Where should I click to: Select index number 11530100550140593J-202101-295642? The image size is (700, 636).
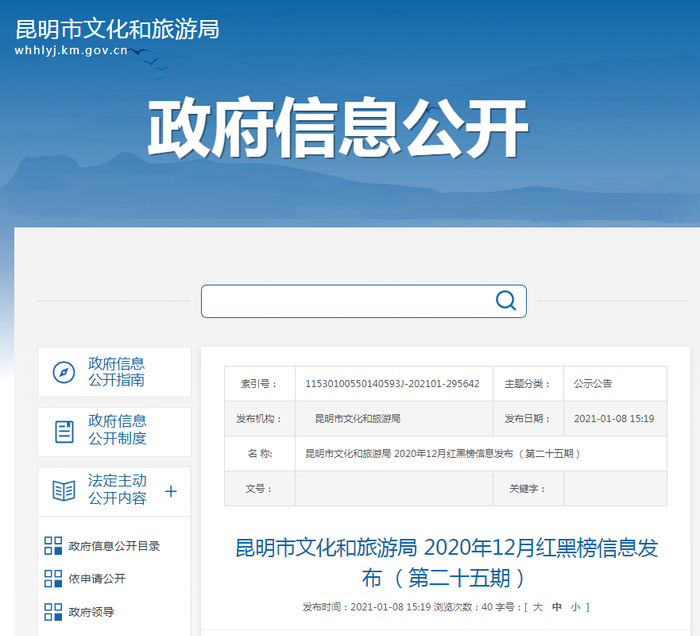(392, 384)
